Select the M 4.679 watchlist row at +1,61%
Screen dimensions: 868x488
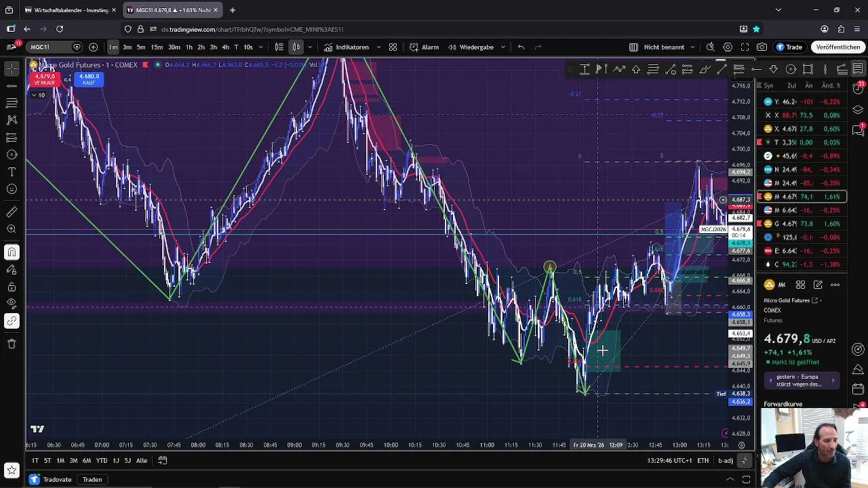pyautogui.click(x=802, y=197)
